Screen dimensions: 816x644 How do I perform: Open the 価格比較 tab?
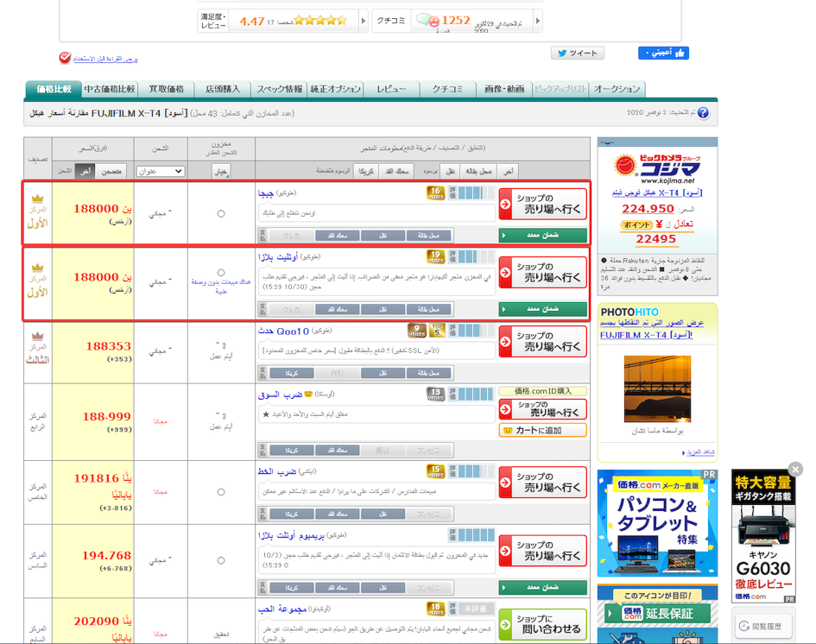[x=54, y=89]
